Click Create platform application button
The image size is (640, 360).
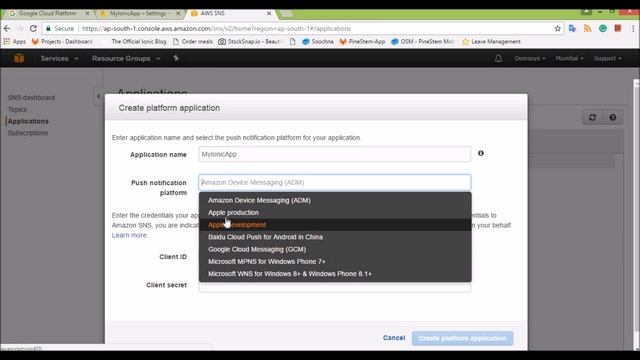[x=462, y=338]
